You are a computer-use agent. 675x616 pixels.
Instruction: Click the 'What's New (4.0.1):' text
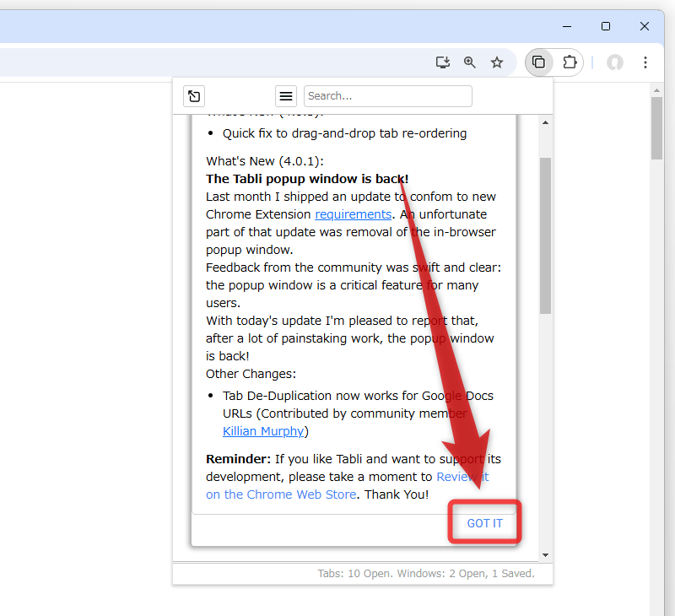265,161
